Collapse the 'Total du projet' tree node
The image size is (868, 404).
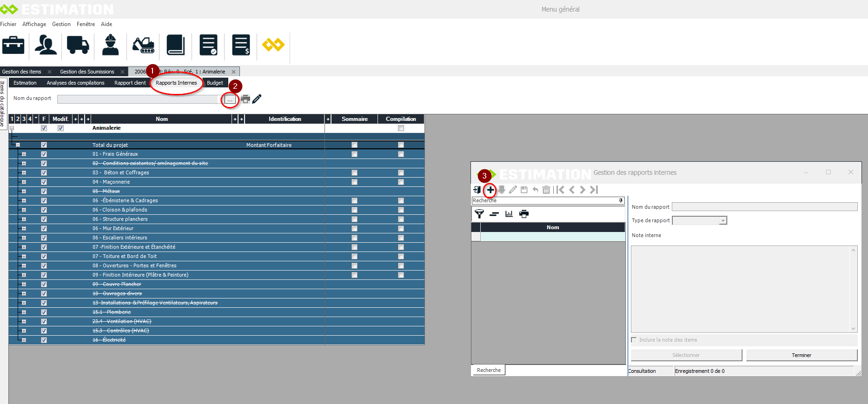[18, 145]
